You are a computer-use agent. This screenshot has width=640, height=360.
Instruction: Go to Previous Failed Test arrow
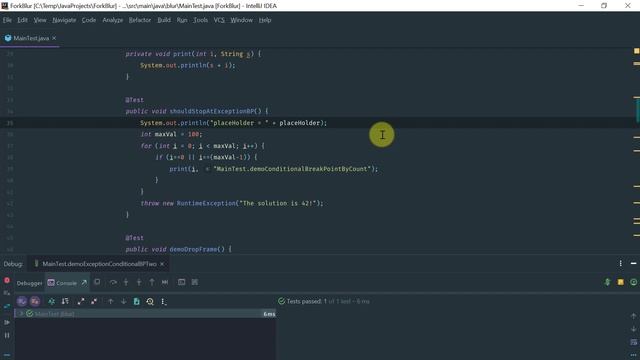111,301
